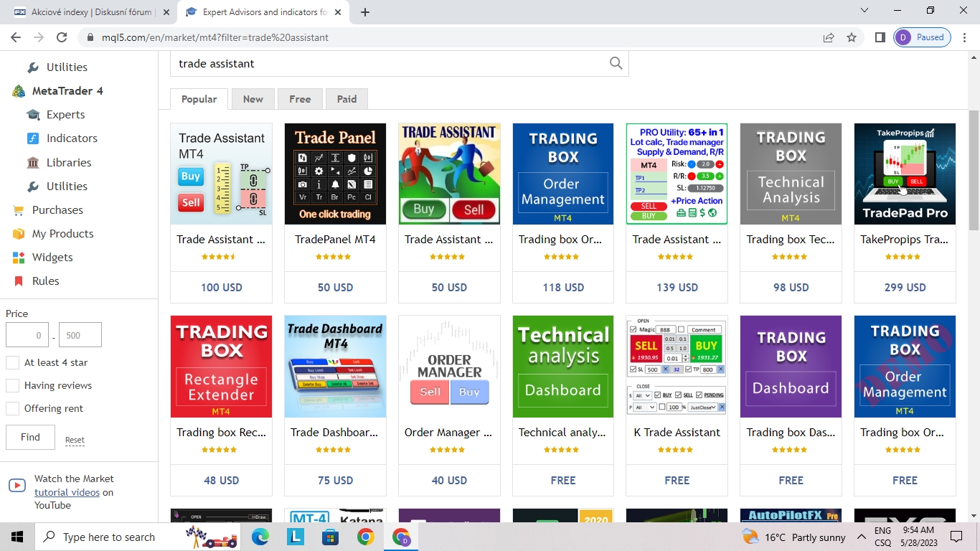980x551 pixels.
Task: Open the Rules bookmark icon
Action: click(x=19, y=281)
